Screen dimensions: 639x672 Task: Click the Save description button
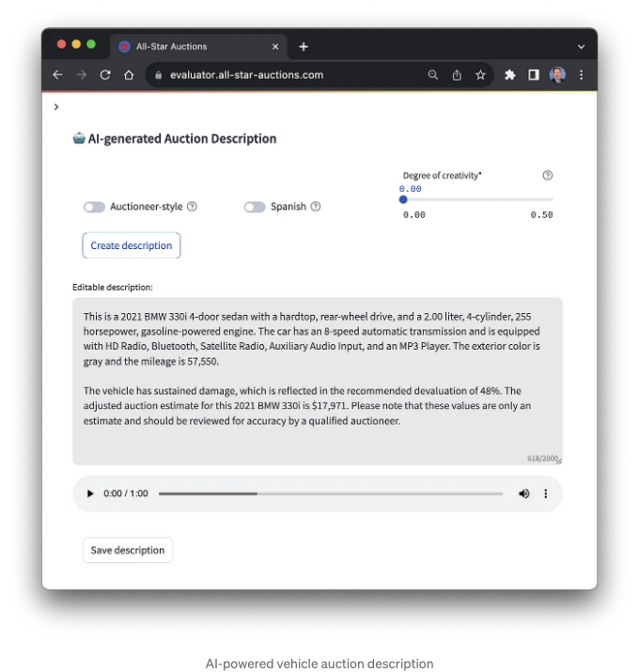(x=128, y=550)
